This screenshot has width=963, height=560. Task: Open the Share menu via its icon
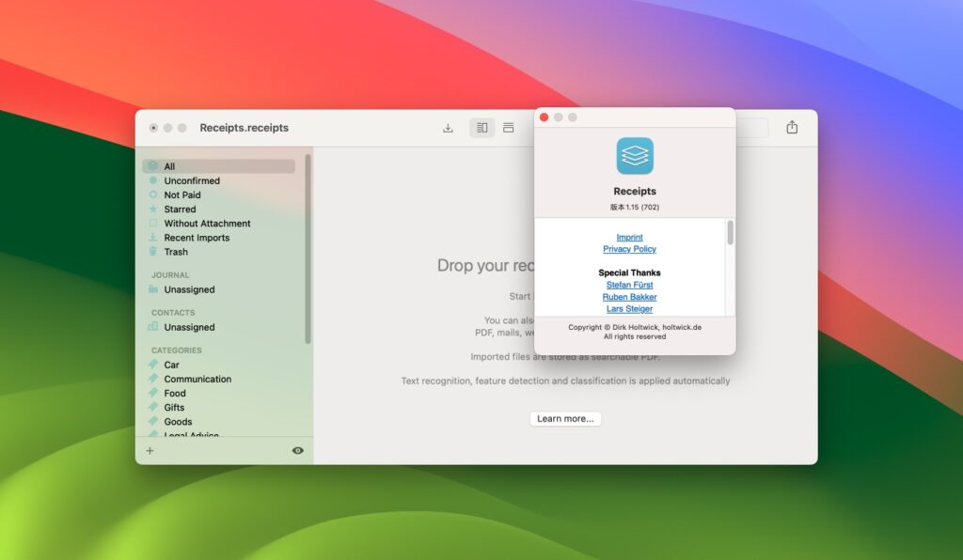(793, 125)
